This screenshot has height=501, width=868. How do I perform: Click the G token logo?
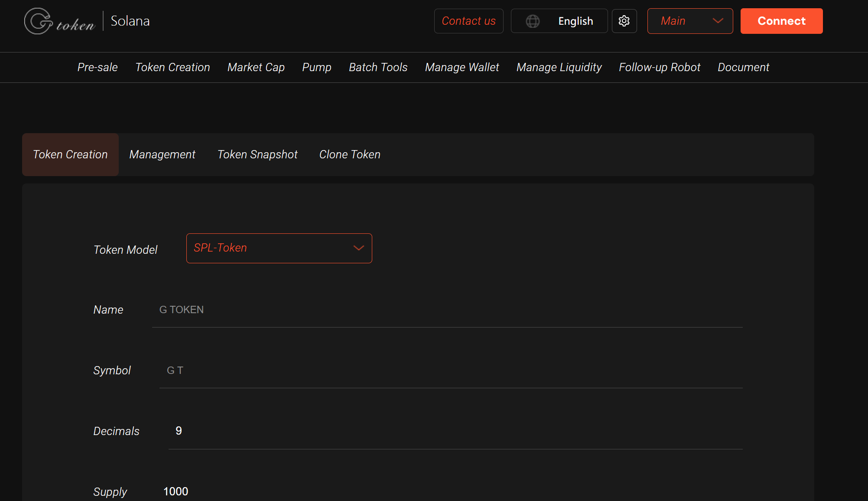click(x=59, y=20)
